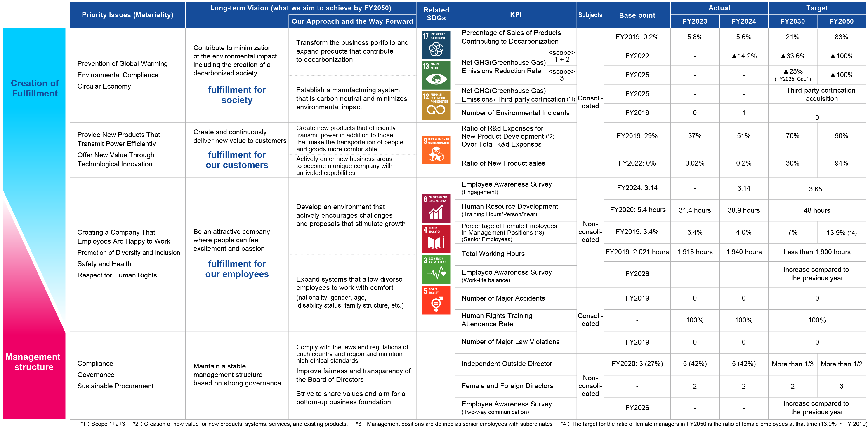Select the '0.02%' FY2023 value
868x429 pixels.
(x=695, y=163)
